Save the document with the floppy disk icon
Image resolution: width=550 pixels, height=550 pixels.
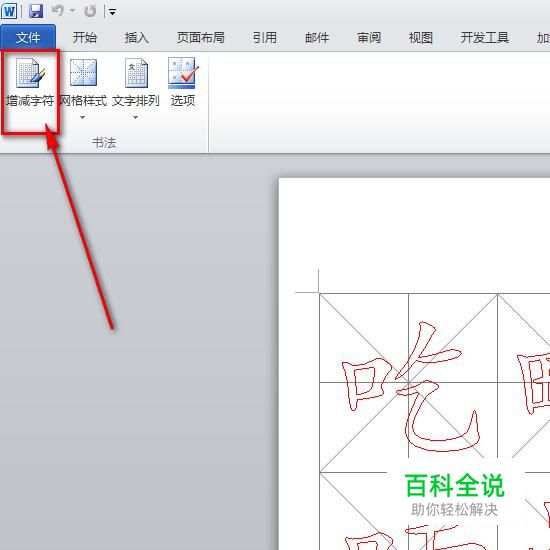tap(36, 11)
